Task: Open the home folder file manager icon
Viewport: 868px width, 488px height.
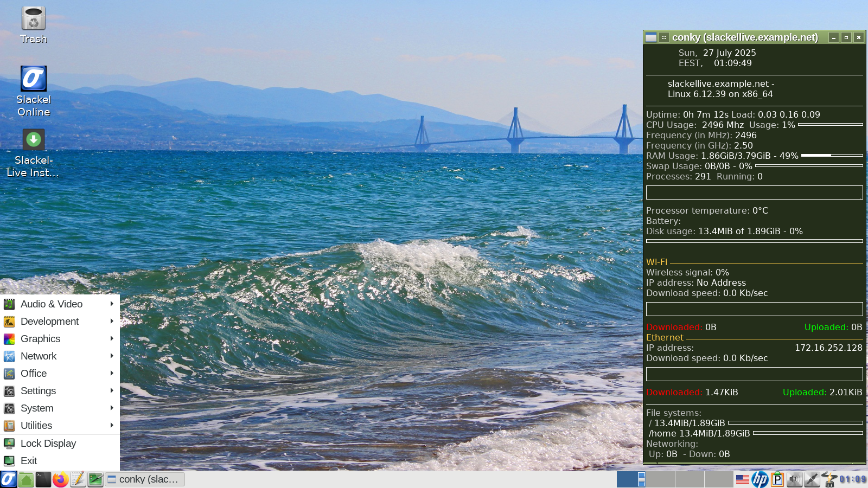Action: pyautogui.click(x=26, y=479)
